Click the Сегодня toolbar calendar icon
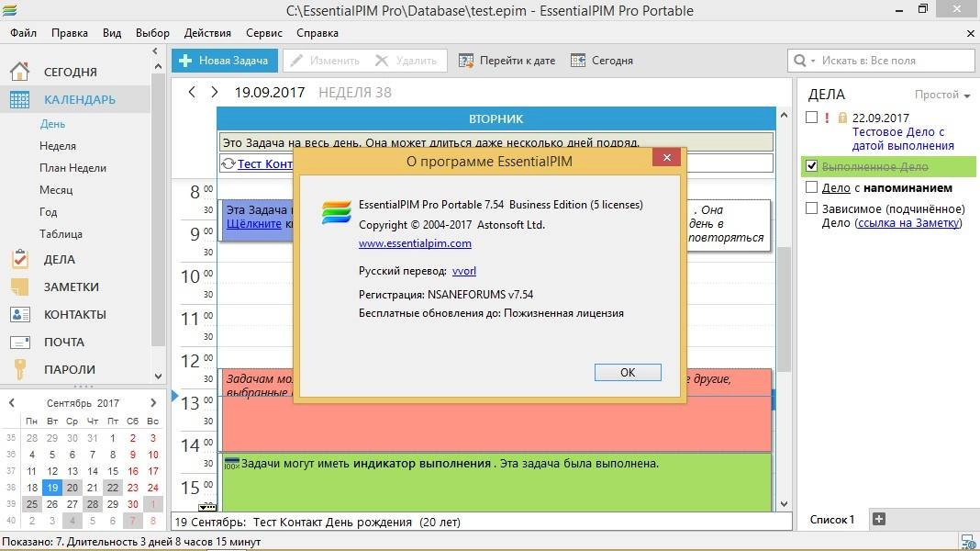The height and width of the screenshot is (551, 980). coord(578,61)
